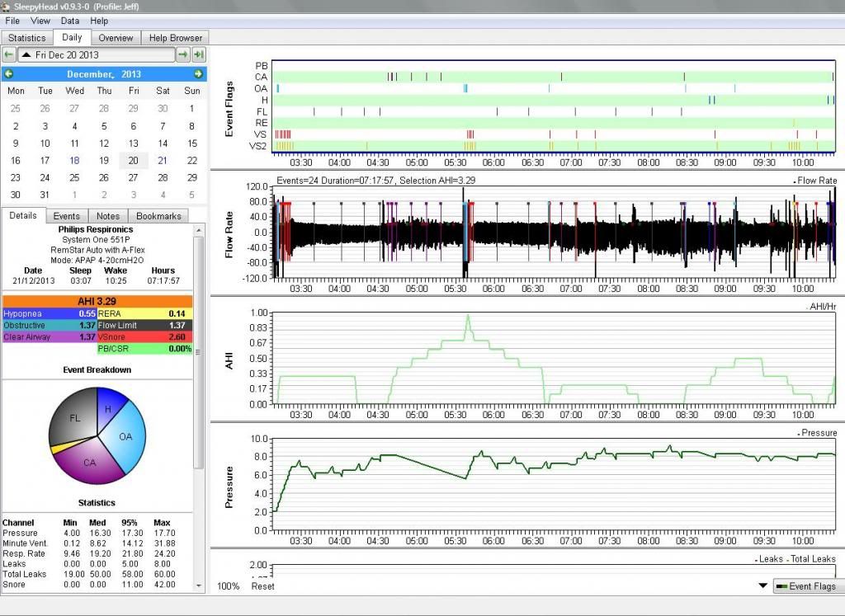Click the purple Clear Airway index row
Viewport: 845px width, 616px height.
[50, 337]
